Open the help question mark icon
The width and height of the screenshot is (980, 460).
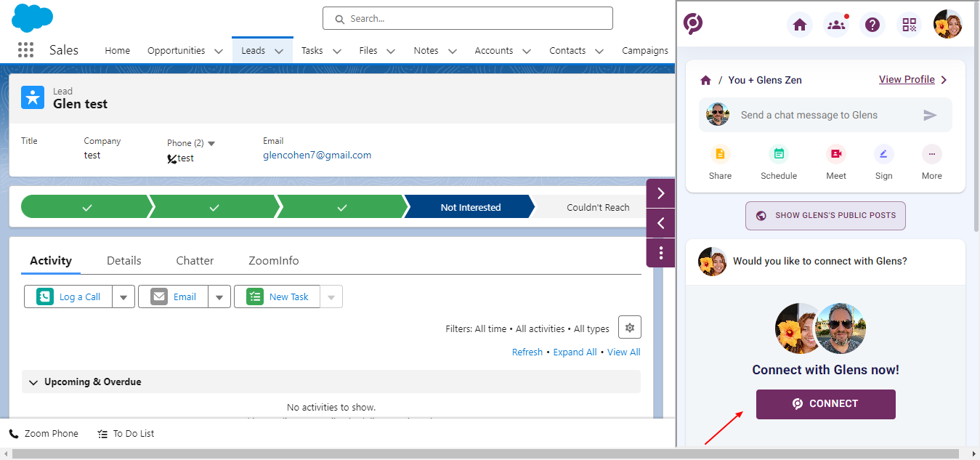click(872, 25)
